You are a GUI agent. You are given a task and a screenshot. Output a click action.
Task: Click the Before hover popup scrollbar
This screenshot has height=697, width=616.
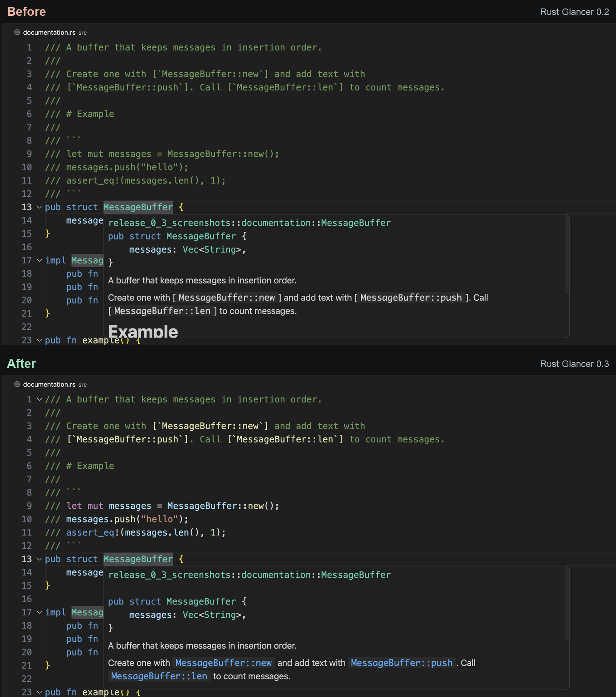[567, 255]
